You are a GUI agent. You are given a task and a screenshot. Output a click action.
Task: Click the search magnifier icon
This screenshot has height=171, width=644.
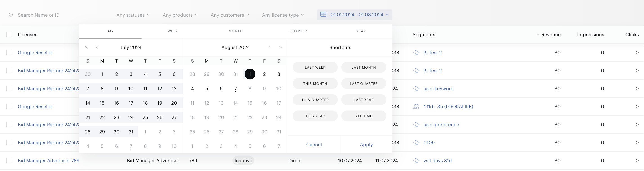point(11,15)
